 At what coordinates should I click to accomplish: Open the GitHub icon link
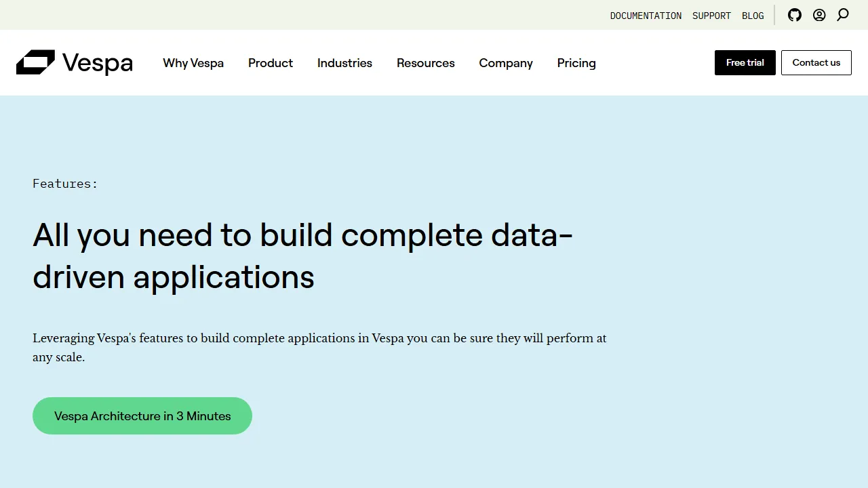[x=795, y=15]
